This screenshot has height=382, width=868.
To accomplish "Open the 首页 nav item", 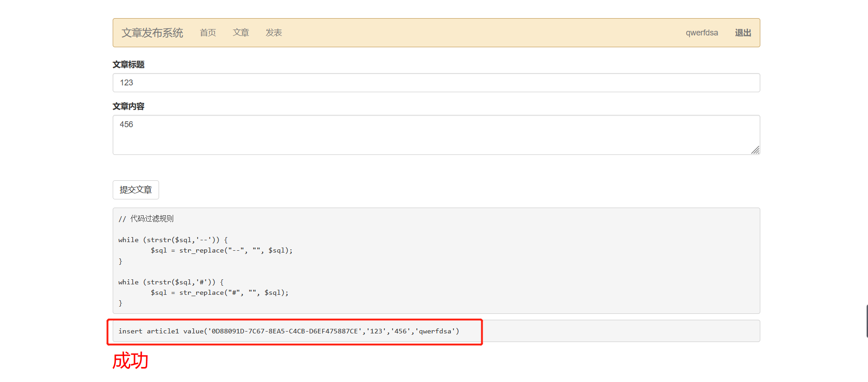I will [x=208, y=33].
